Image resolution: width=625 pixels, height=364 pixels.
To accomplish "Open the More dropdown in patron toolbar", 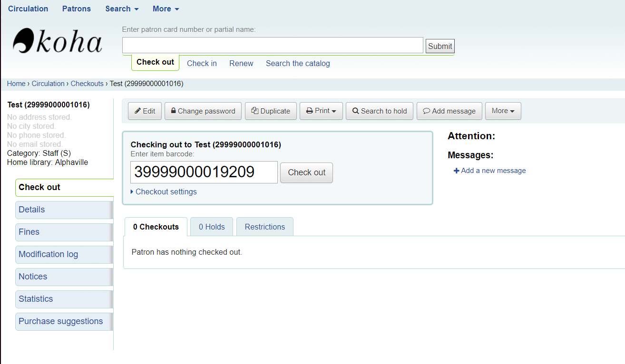I will (503, 111).
